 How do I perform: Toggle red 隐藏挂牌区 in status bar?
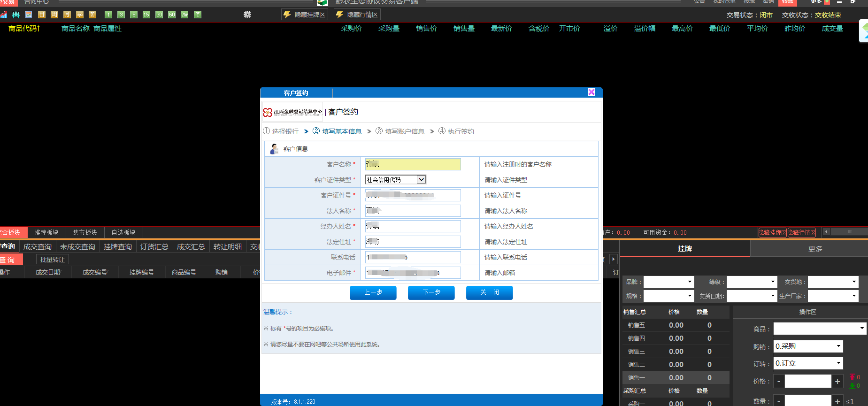772,232
